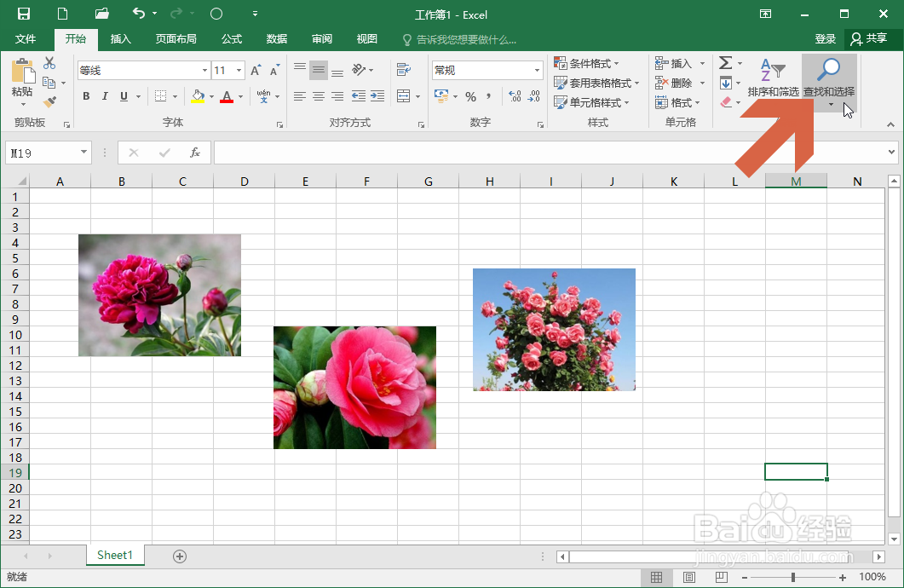904x588 pixels.
Task: Apply percent style
Action: click(471, 97)
